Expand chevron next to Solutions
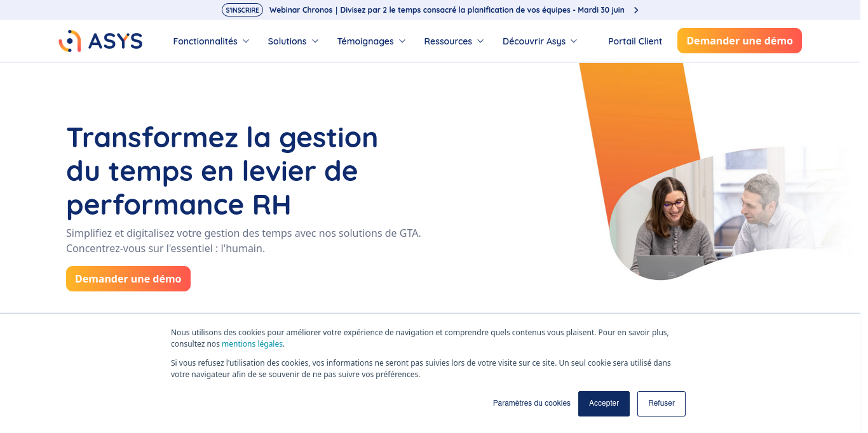868x433 pixels. (x=315, y=41)
